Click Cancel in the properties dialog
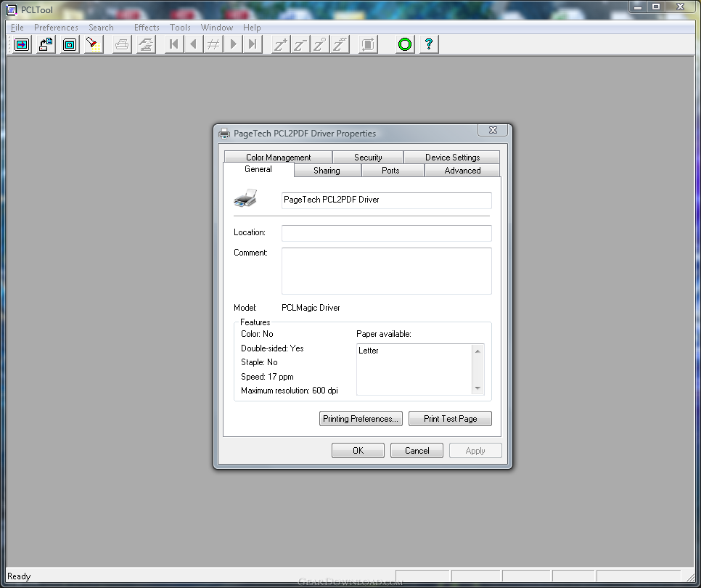The height and width of the screenshot is (588, 701). (x=417, y=450)
